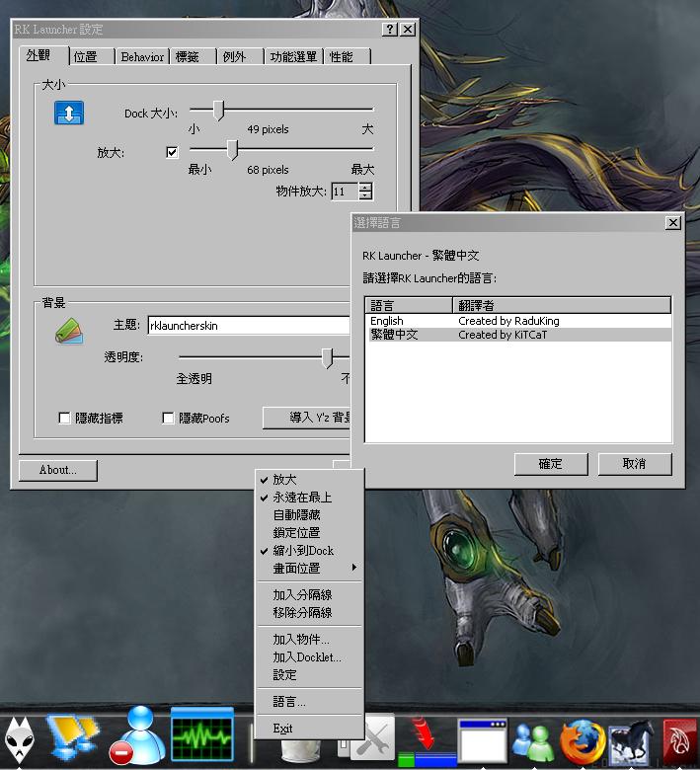Launch the wrench and screwdriver tools icon
This screenshot has height=770, width=700.
pos(375,739)
